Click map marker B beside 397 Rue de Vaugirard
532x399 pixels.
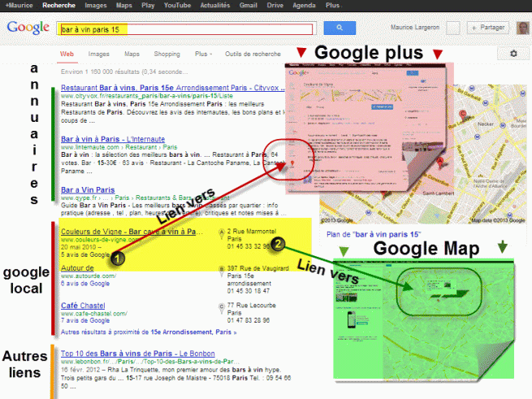click(222, 271)
